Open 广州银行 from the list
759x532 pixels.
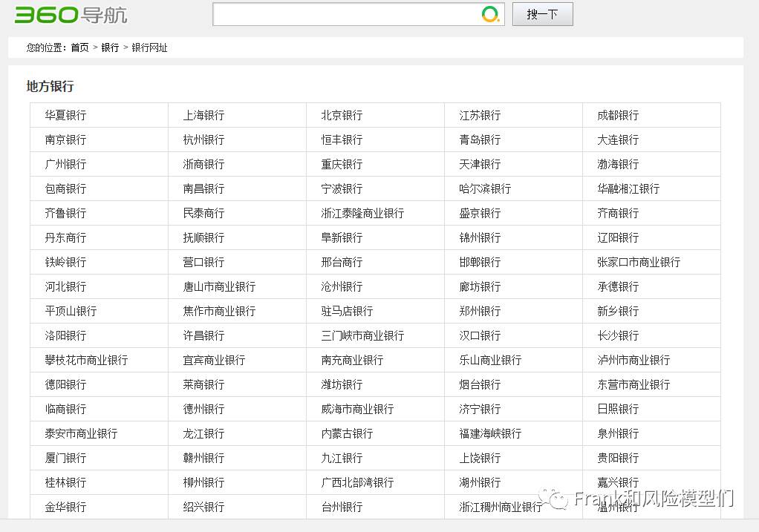(x=65, y=164)
